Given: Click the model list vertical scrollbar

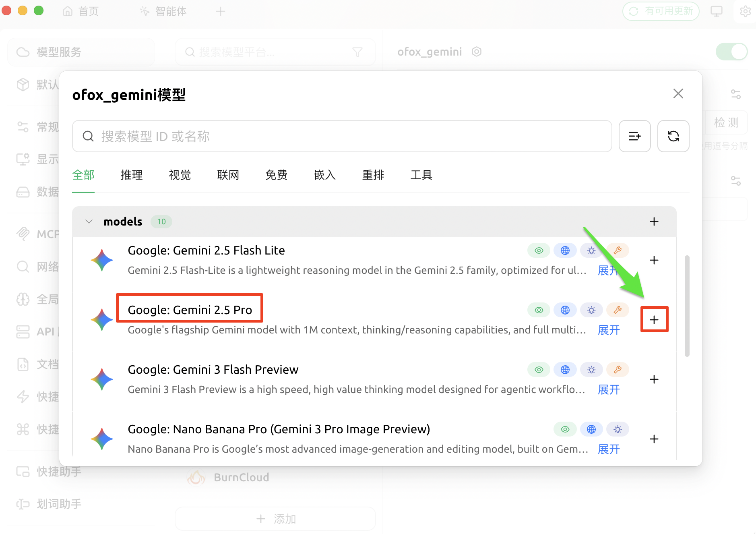Looking at the screenshot, I should pos(687,306).
